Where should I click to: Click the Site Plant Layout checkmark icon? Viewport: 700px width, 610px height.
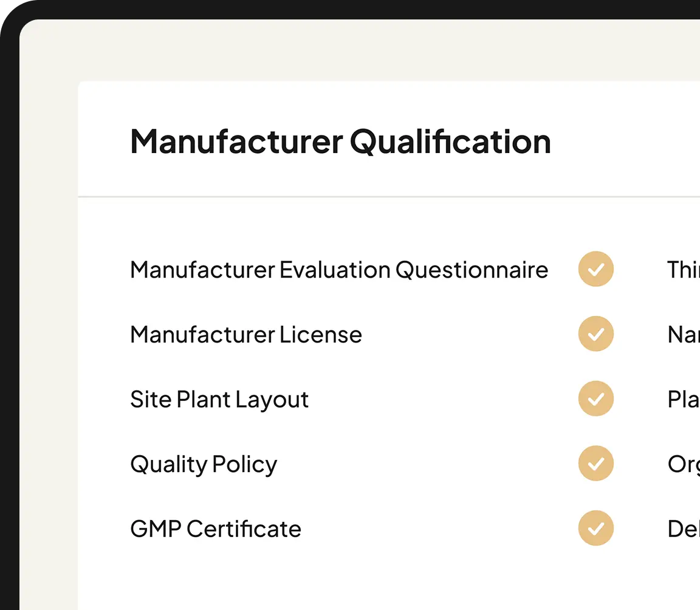point(595,399)
